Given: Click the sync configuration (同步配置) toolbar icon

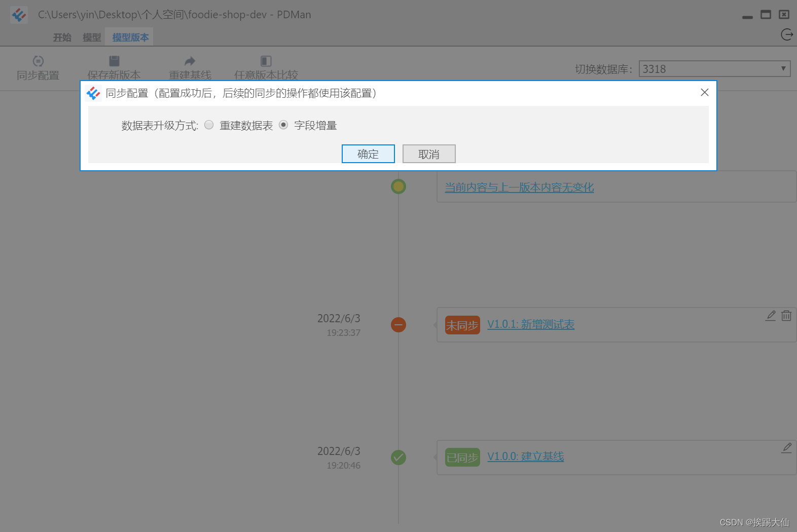Looking at the screenshot, I should pos(38,61).
